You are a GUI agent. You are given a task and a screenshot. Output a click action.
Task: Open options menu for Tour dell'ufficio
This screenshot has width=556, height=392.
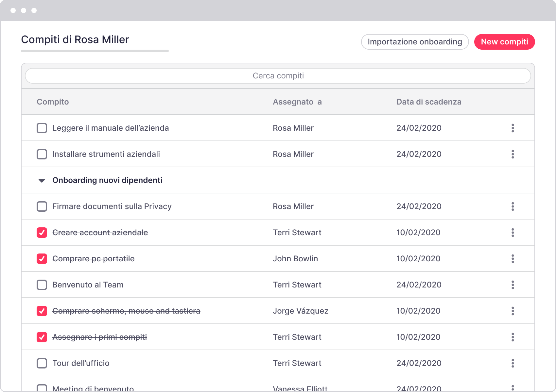click(513, 363)
